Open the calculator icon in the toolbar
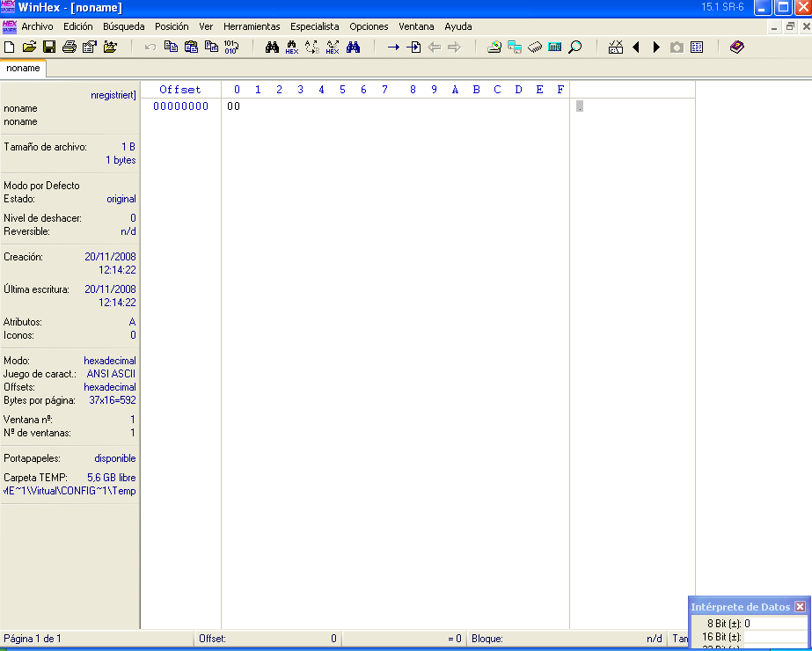The height and width of the screenshot is (651, 812). click(554, 48)
